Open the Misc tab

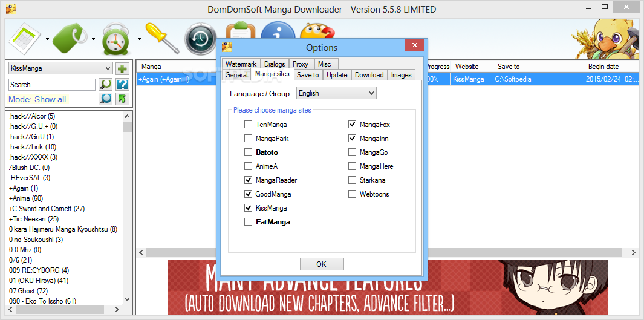coord(325,64)
